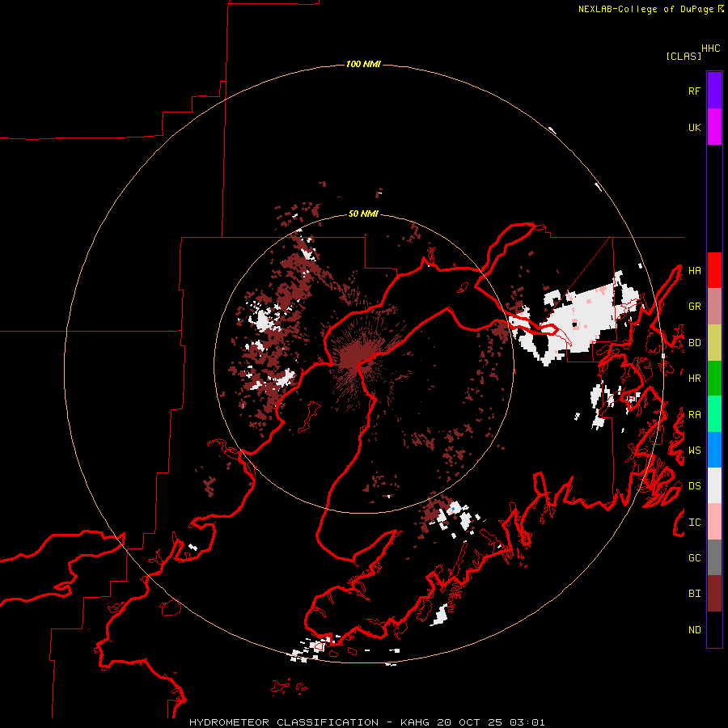
Task: Click the GC legend label
Action: (x=694, y=558)
